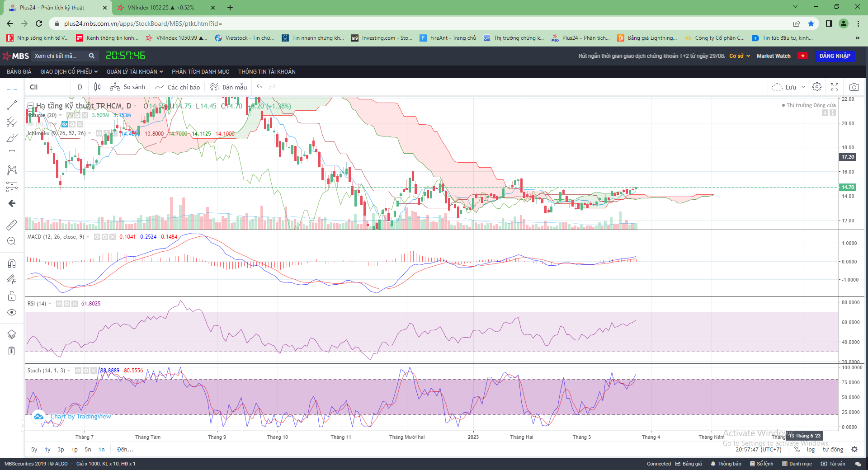The image size is (868, 470).
Task: Open the Đến go-to-date picker
Action: point(125,450)
